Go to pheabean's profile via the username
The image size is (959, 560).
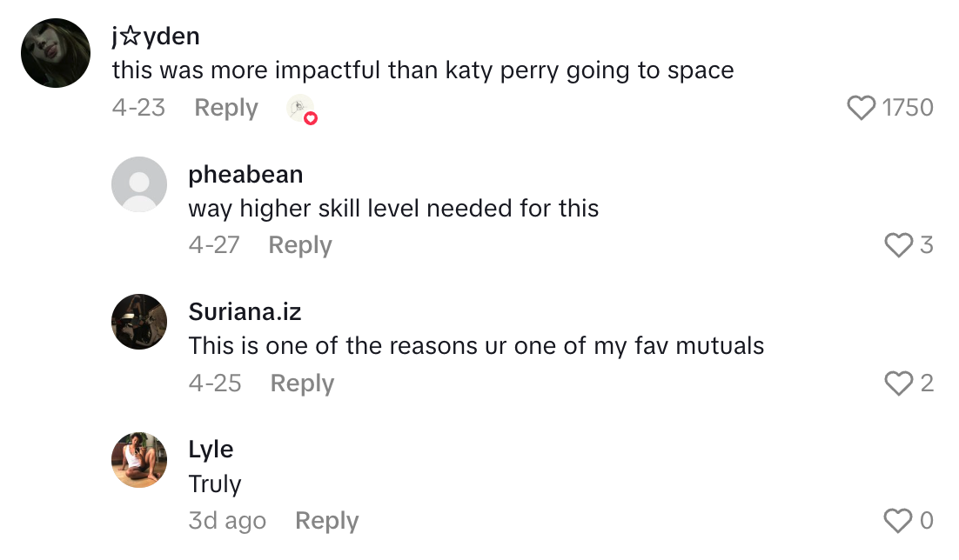[x=245, y=174]
